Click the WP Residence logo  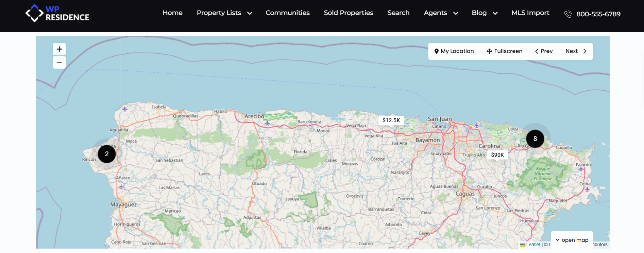click(57, 14)
